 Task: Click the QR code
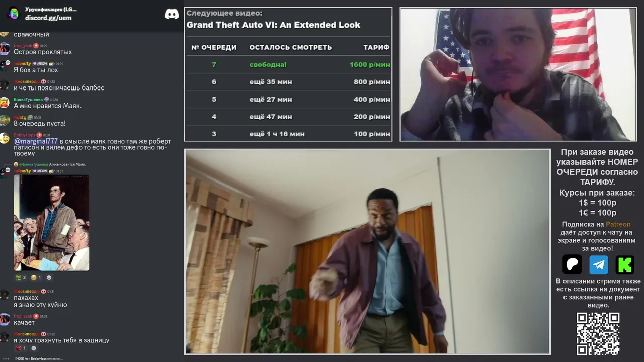pos(598,334)
